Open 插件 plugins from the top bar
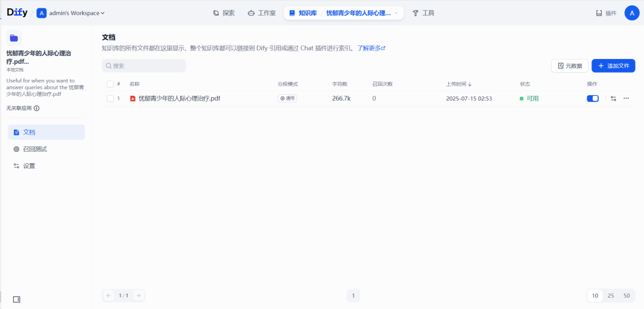 point(606,13)
